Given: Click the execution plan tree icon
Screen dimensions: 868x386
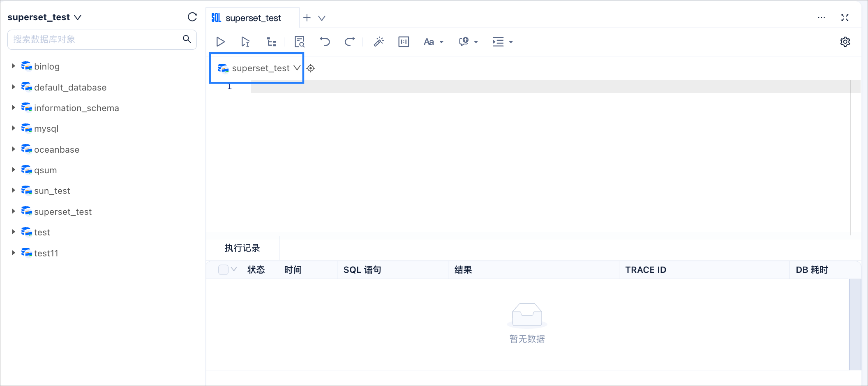Looking at the screenshot, I should [271, 42].
